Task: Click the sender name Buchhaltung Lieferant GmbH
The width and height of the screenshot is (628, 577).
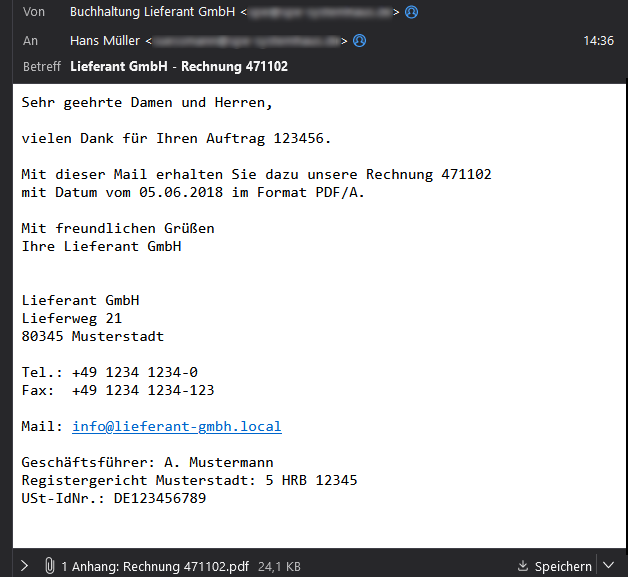Action: pyautogui.click(x=152, y=13)
